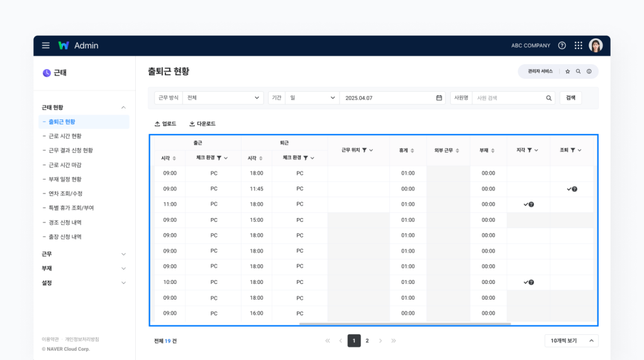Filter the 출근 체크 환경 column

click(219, 158)
